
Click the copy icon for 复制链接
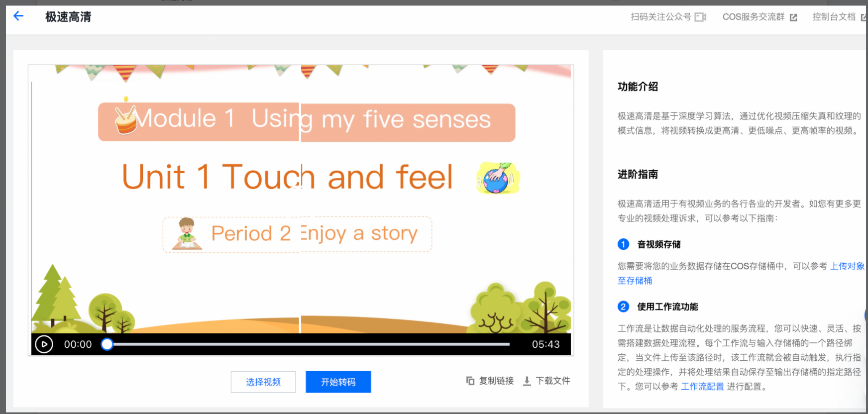(470, 381)
